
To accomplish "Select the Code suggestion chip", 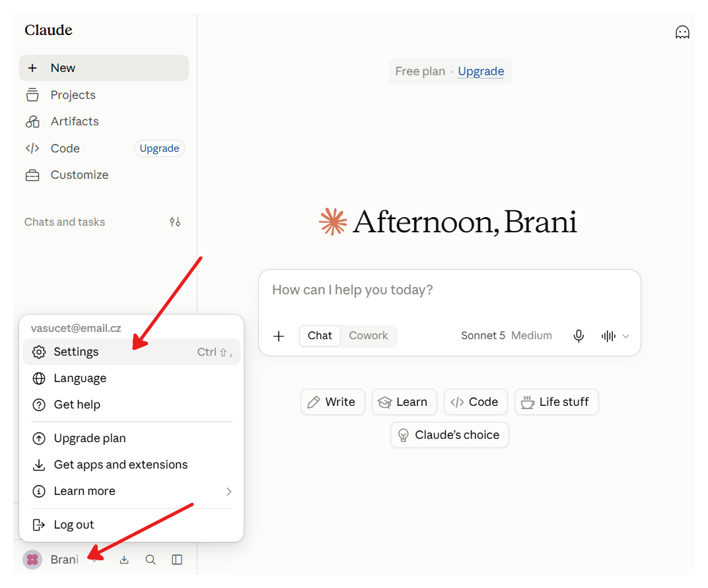I will click(x=476, y=402).
